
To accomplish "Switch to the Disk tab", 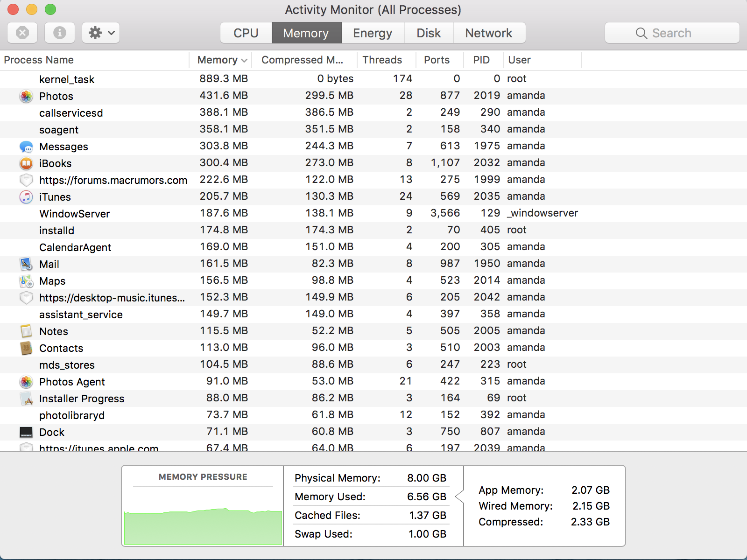I will click(429, 33).
